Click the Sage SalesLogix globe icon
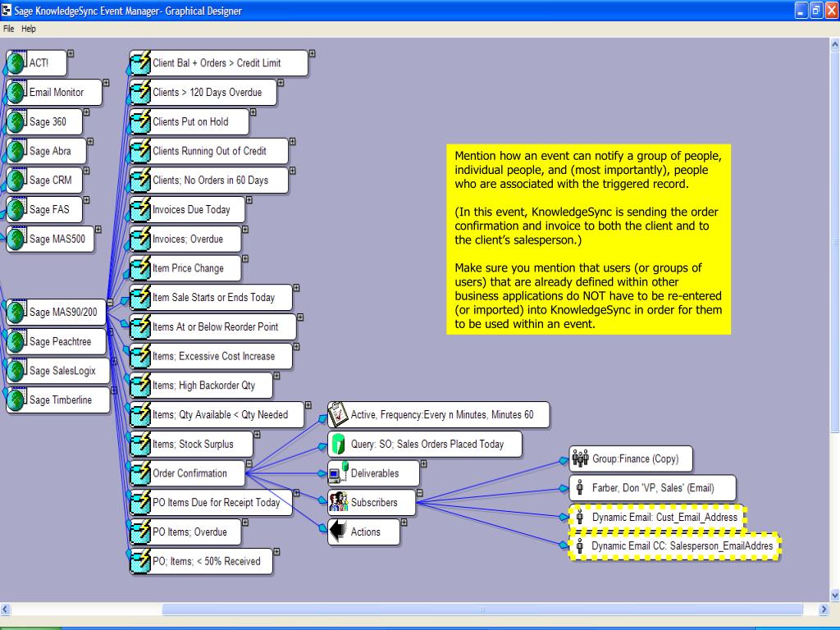Viewport: 840px width, 630px height. pos(17,372)
